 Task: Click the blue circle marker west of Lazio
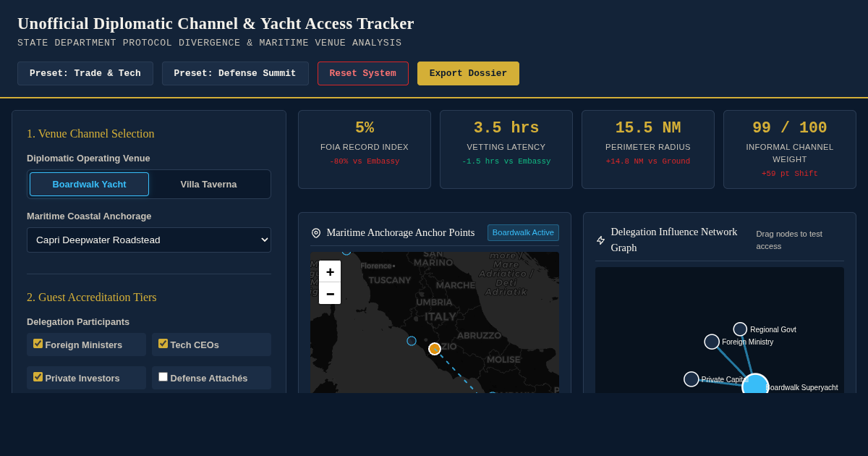tap(412, 341)
